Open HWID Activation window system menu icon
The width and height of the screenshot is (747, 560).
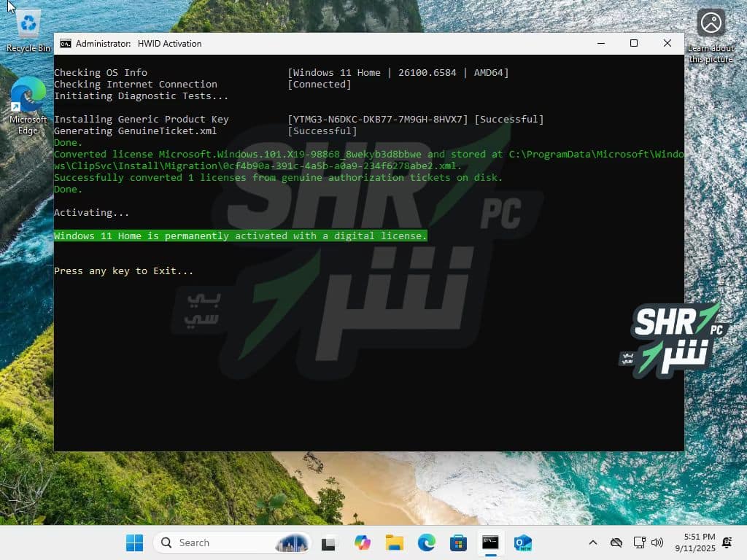pyautogui.click(x=66, y=44)
